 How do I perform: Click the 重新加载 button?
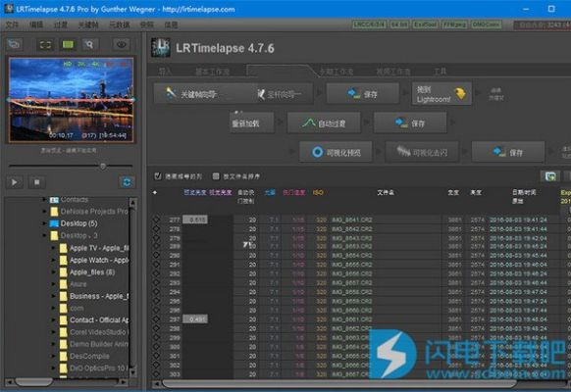point(251,123)
